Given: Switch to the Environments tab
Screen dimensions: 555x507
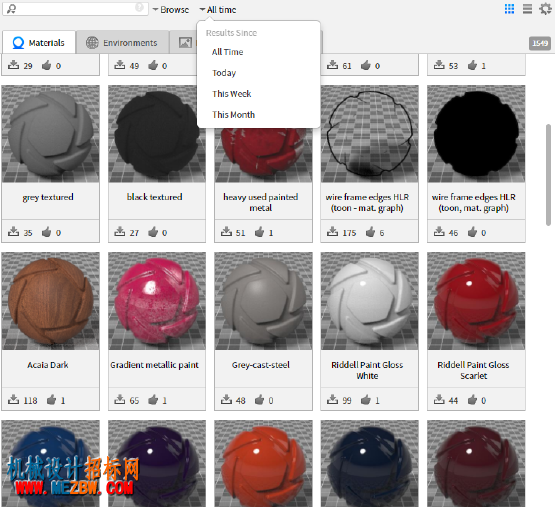Looking at the screenshot, I should (122, 43).
